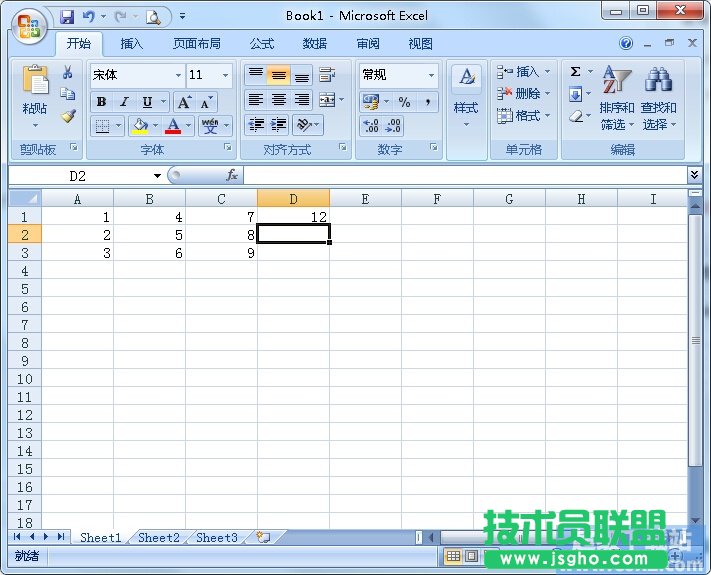Click the Save icon in quick access toolbar
The image size is (711, 575).
(x=67, y=16)
